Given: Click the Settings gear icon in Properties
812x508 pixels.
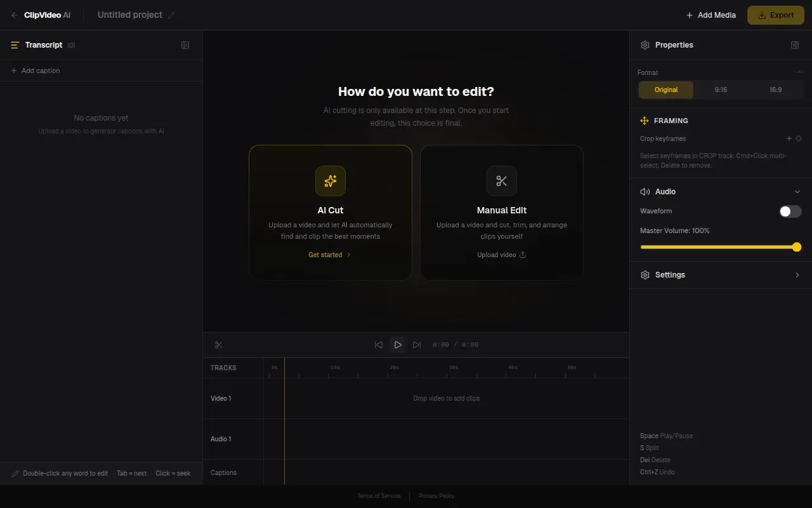Looking at the screenshot, I should [645, 275].
